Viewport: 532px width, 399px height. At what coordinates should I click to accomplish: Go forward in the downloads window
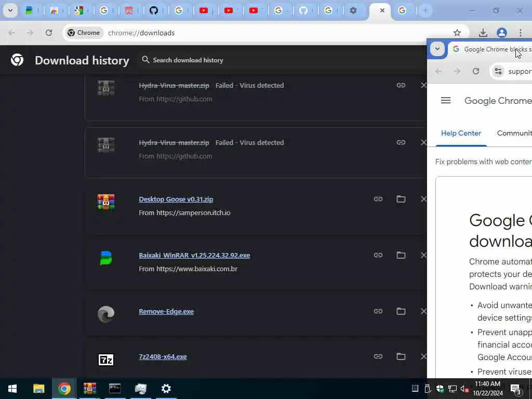(x=30, y=33)
